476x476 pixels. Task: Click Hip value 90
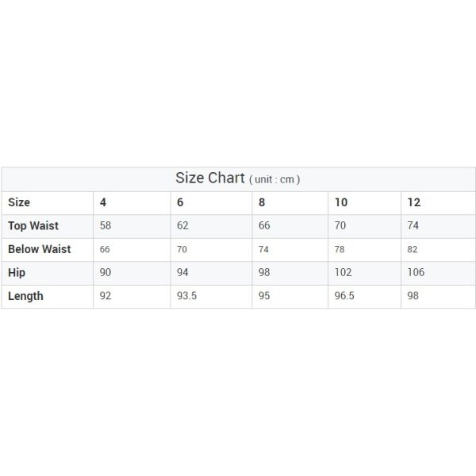point(106,272)
